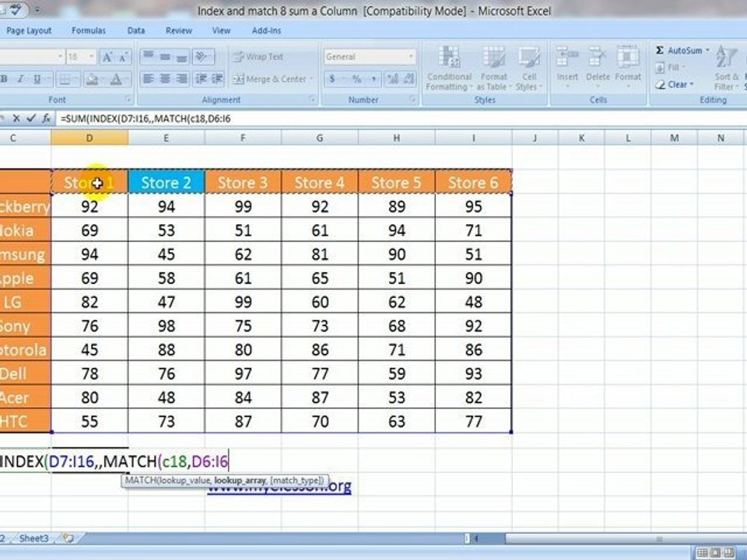Screen dimensions: 747x560
Task: Click Decrease Decimal
Action: point(409,79)
